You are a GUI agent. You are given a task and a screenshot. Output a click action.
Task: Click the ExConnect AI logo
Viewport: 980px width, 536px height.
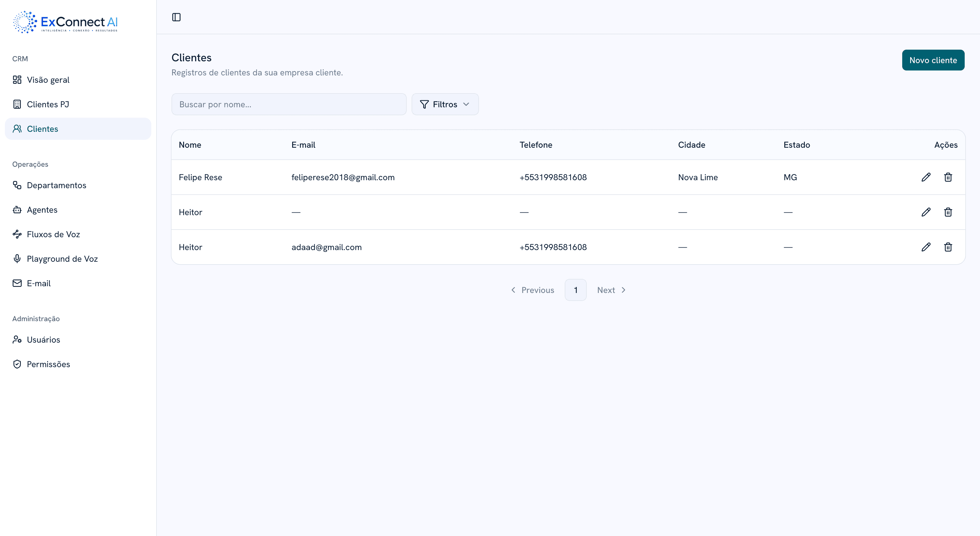point(65,22)
